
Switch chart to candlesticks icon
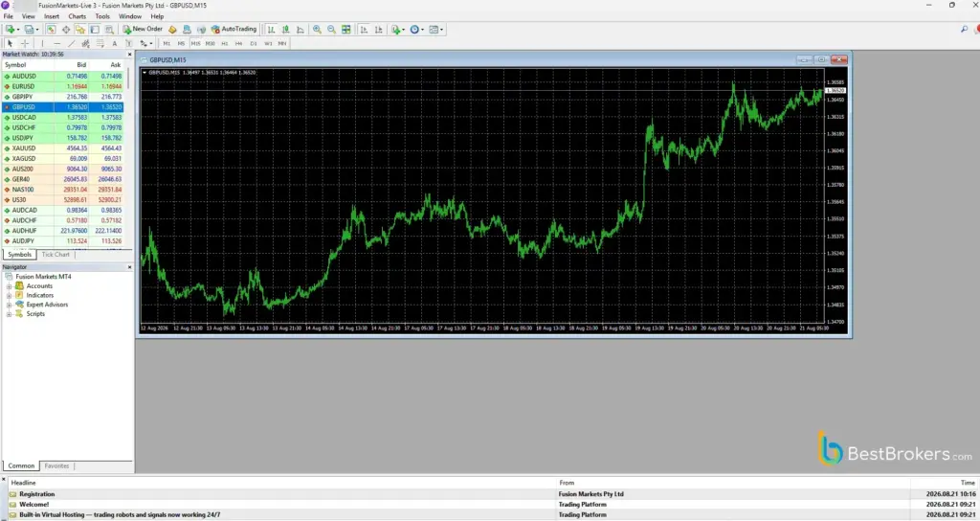point(285,30)
